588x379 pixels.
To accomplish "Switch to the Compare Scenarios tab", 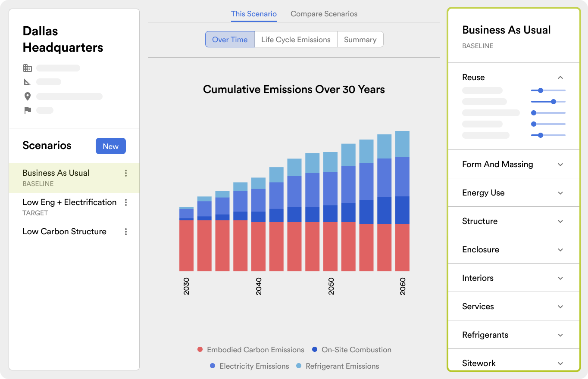I will point(324,14).
